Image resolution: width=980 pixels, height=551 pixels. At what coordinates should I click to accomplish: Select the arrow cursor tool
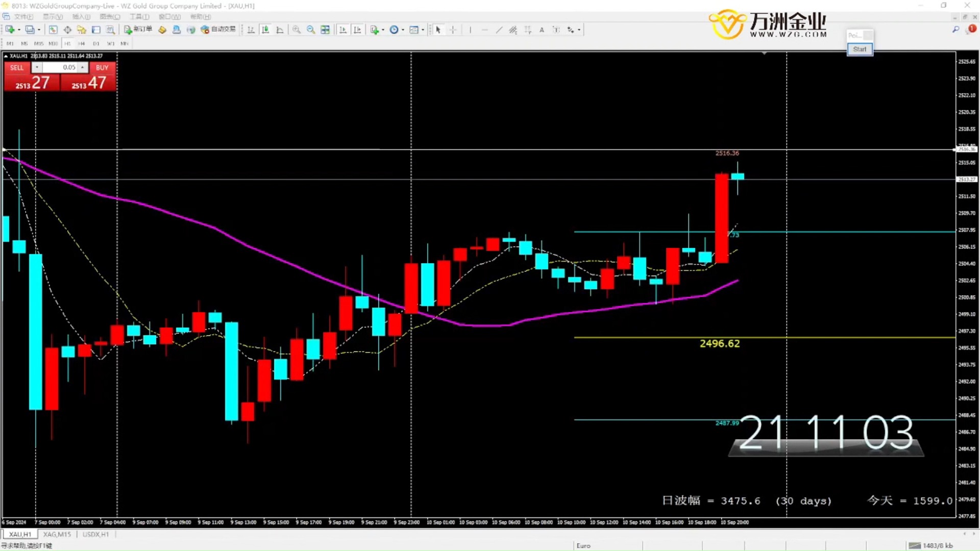[x=438, y=30]
